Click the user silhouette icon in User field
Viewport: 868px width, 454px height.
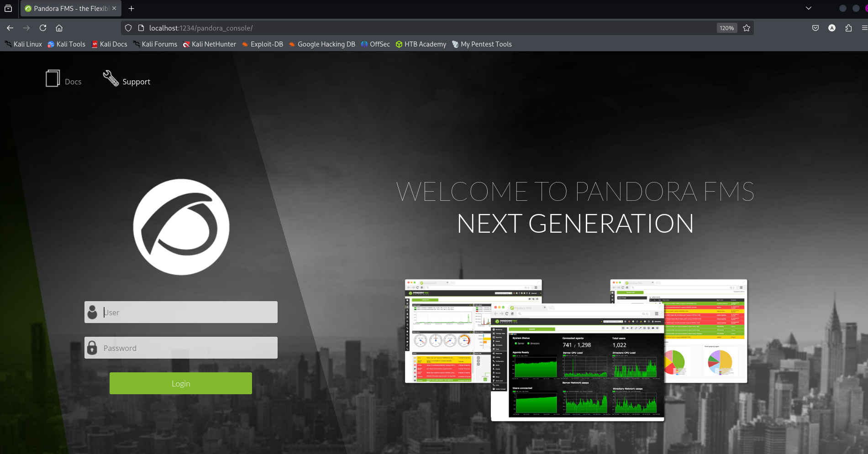pos(92,312)
